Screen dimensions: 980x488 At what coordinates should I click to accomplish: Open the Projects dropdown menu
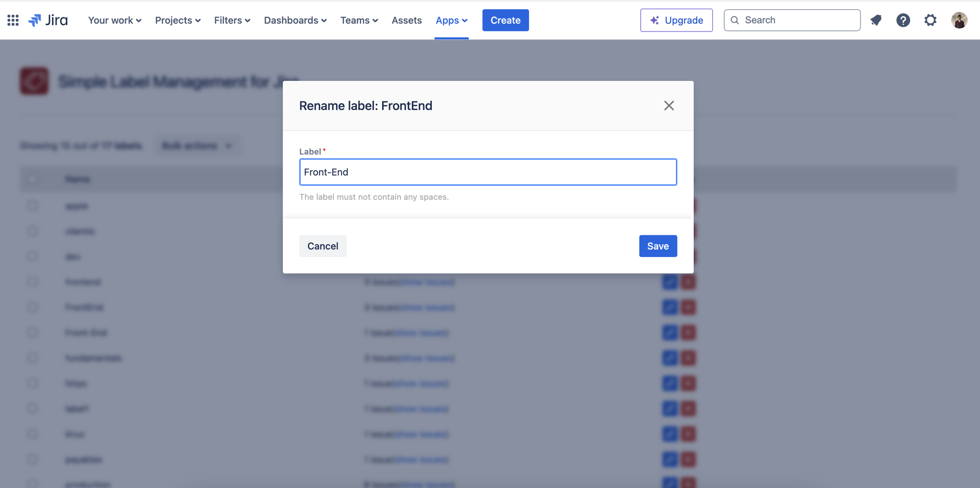pos(178,20)
